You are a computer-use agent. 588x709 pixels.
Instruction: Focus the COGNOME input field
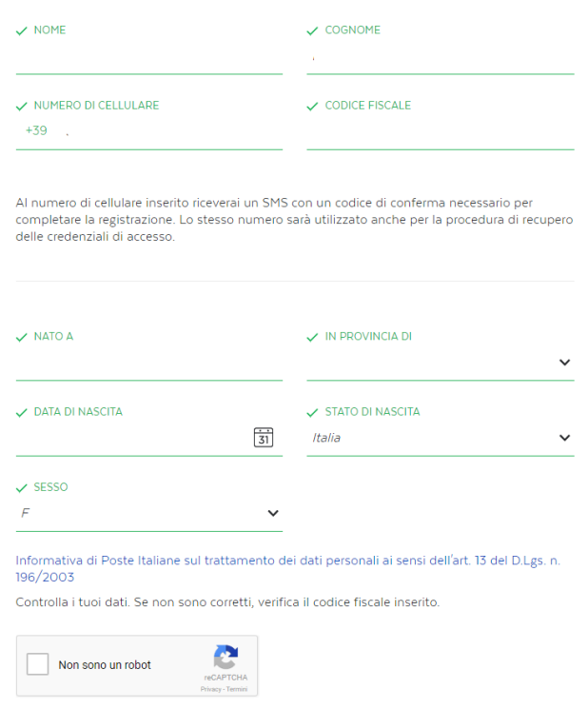coord(441,60)
